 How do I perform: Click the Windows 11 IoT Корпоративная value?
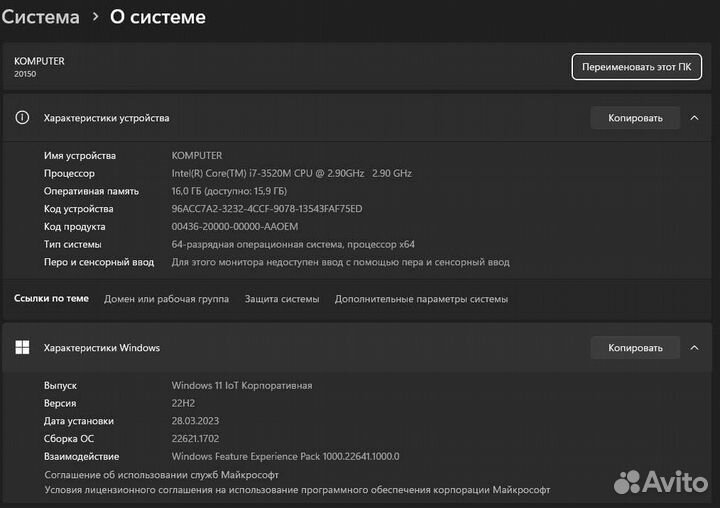tap(242, 386)
